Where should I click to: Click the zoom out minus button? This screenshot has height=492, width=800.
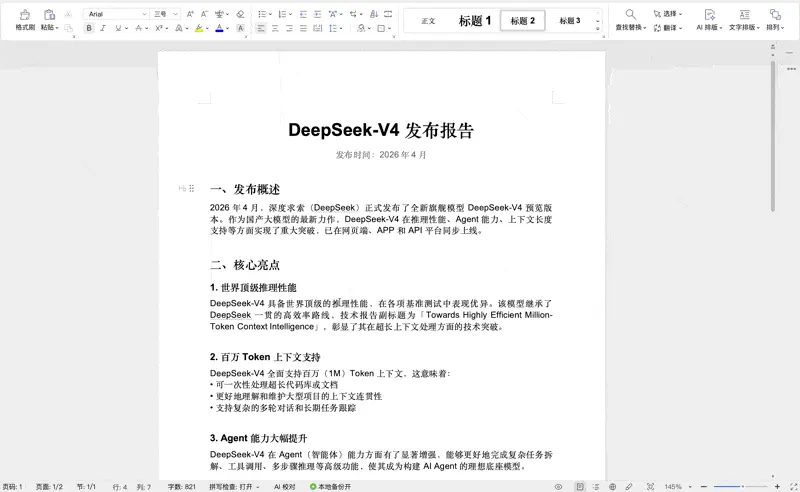coord(704,487)
